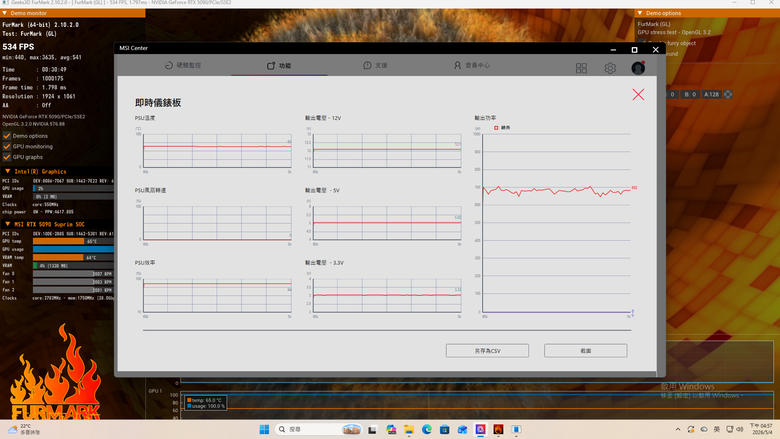The width and height of the screenshot is (780, 439).
Task: Open the 硬體監控 hardware monitoring tab
Action: point(183,65)
